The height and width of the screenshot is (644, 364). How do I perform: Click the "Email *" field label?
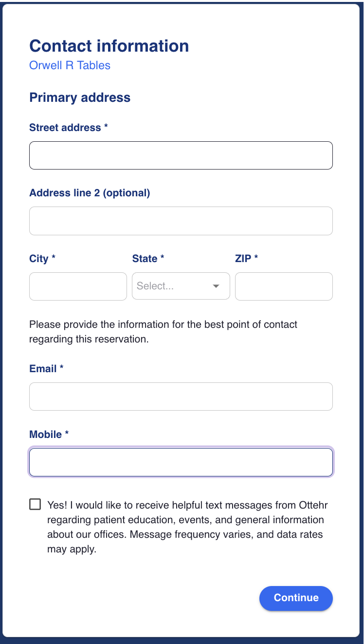pyautogui.click(x=46, y=369)
